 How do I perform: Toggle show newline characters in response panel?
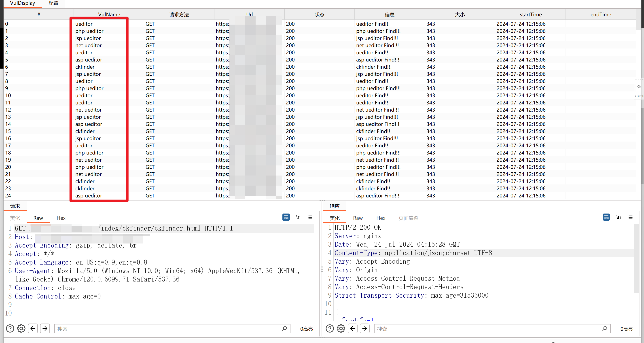618,217
